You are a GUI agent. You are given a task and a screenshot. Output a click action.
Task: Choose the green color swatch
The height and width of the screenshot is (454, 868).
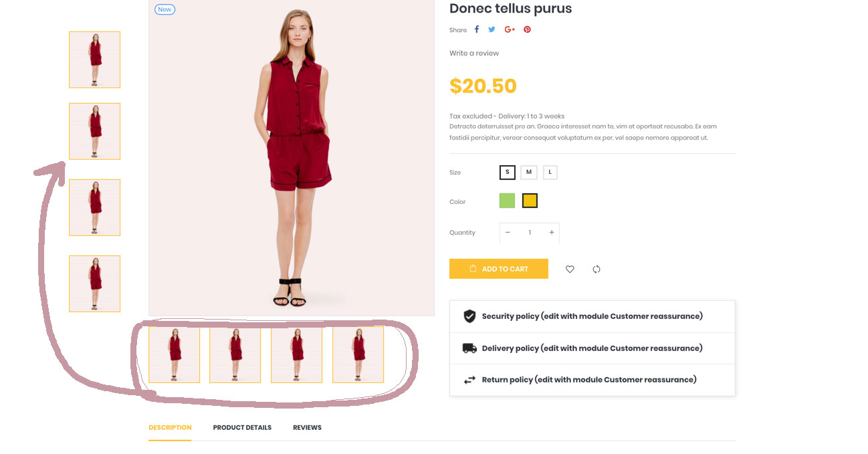[x=507, y=201]
